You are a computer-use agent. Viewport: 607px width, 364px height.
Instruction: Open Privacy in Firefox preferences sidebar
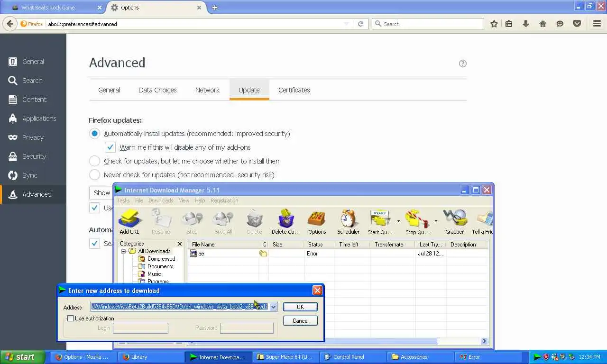pos(33,137)
